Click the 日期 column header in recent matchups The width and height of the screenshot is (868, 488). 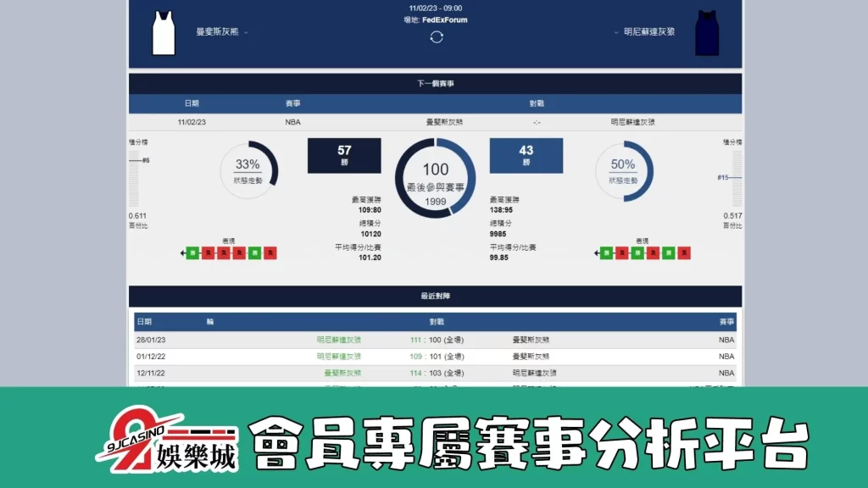(144, 321)
